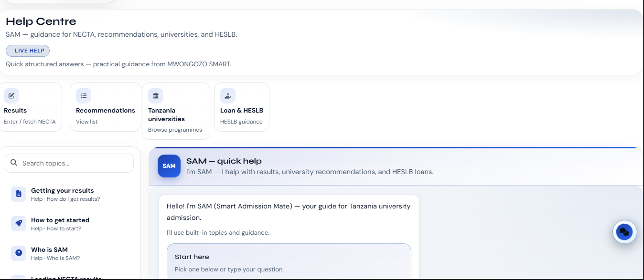Click the Who is SAM question icon
The image size is (644, 280).
[19, 253]
